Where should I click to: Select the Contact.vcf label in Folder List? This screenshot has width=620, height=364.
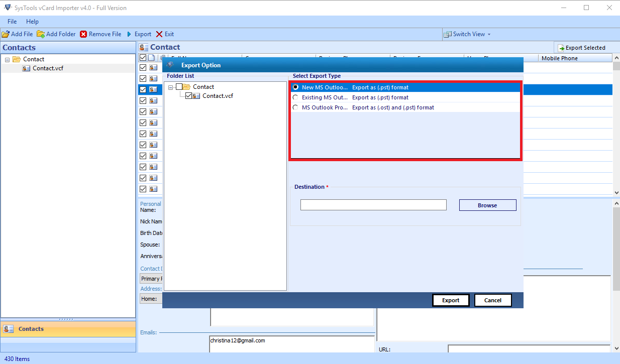click(218, 96)
